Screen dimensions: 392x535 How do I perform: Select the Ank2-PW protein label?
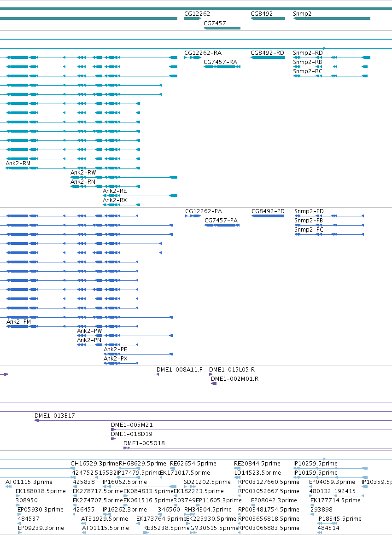tap(89, 331)
